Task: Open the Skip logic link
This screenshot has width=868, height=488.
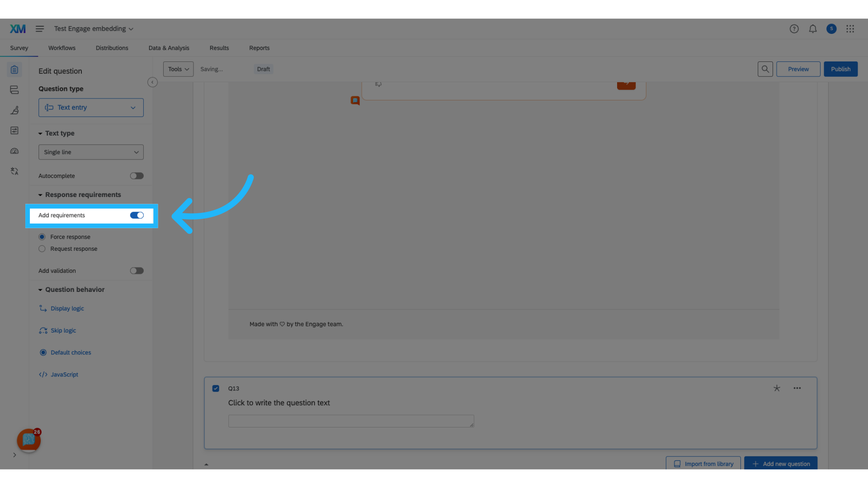Action: (58, 331)
